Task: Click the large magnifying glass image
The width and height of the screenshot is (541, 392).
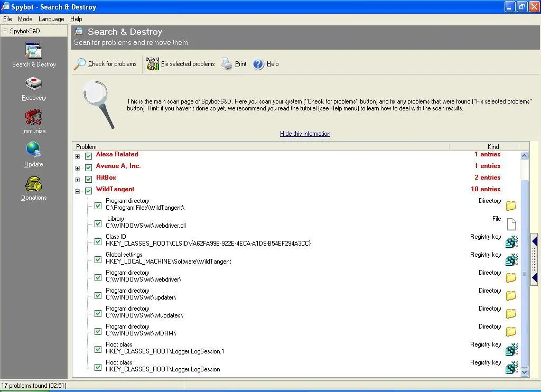Action: (99, 104)
